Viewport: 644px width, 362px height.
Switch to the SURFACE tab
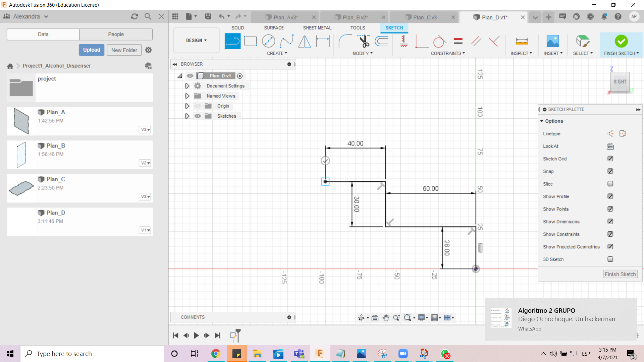click(274, 28)
